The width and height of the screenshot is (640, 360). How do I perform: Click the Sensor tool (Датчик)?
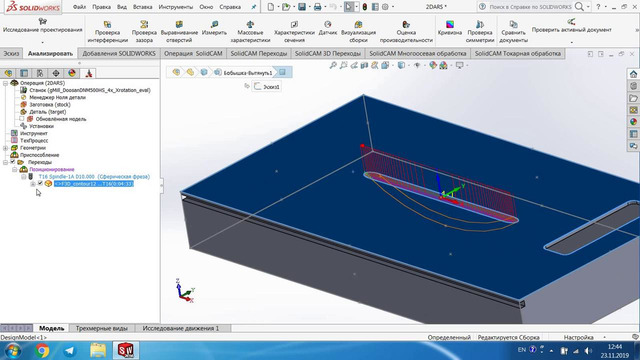(x=328, y=29)
